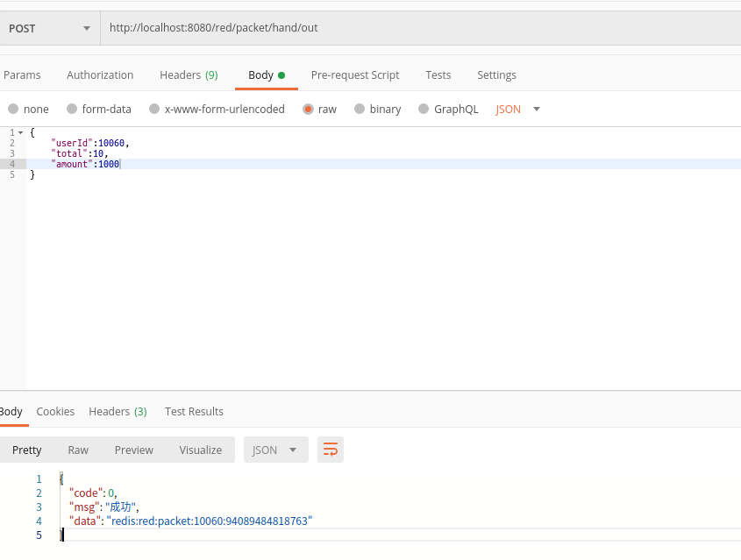Select the form-data radio button

click(72, 110)
